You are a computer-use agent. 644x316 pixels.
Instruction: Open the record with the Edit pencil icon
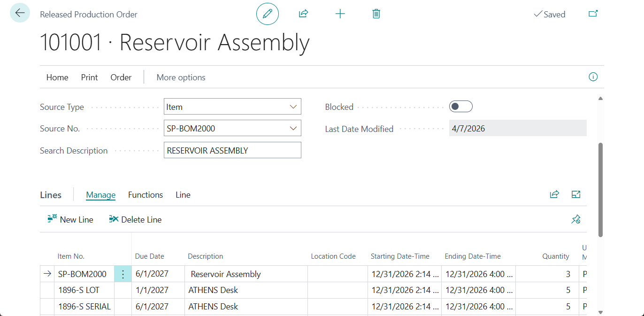pos(267,14)
